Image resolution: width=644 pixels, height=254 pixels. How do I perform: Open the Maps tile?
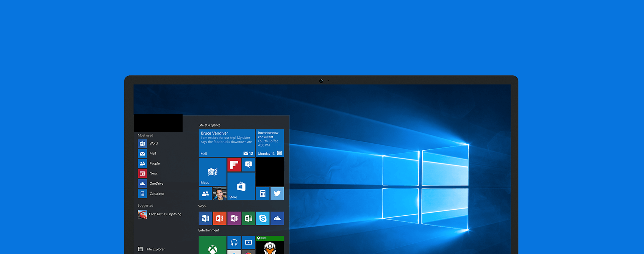point(213,172)
